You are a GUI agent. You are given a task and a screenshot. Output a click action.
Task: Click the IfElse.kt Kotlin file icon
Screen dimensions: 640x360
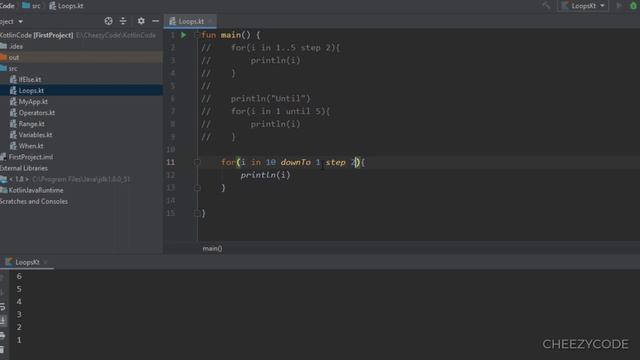[13, 80]
